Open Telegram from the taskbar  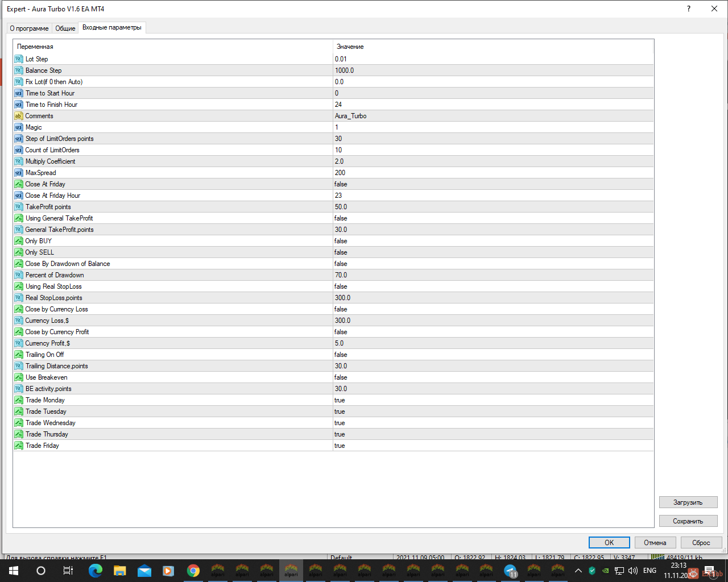pos(511,571)
